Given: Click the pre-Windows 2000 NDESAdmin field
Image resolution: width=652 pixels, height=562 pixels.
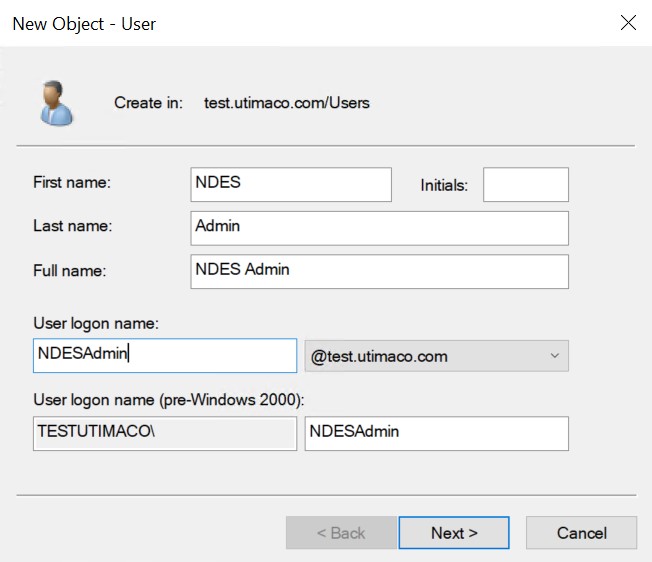Looking at the screenshot, I should [437, 434].
